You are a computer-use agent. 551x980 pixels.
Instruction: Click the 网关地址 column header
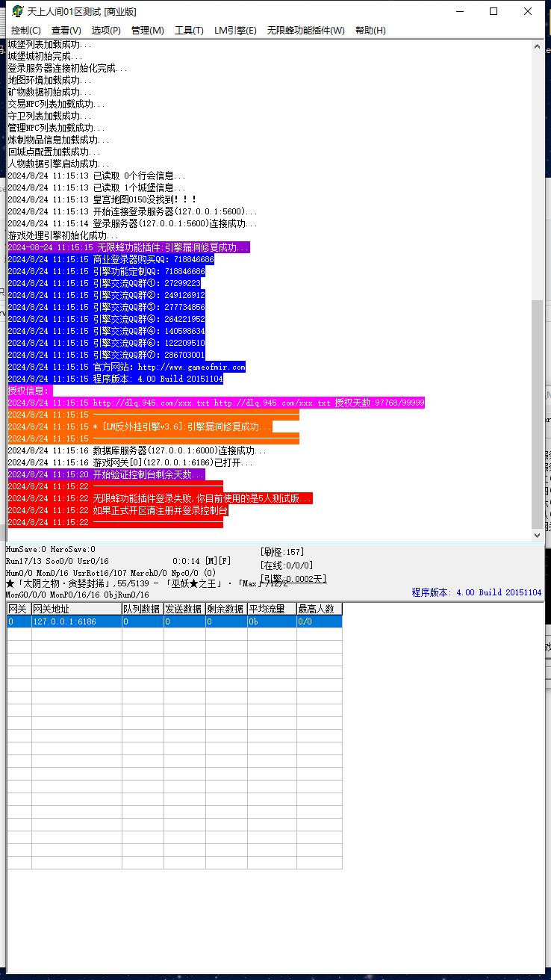76,609
